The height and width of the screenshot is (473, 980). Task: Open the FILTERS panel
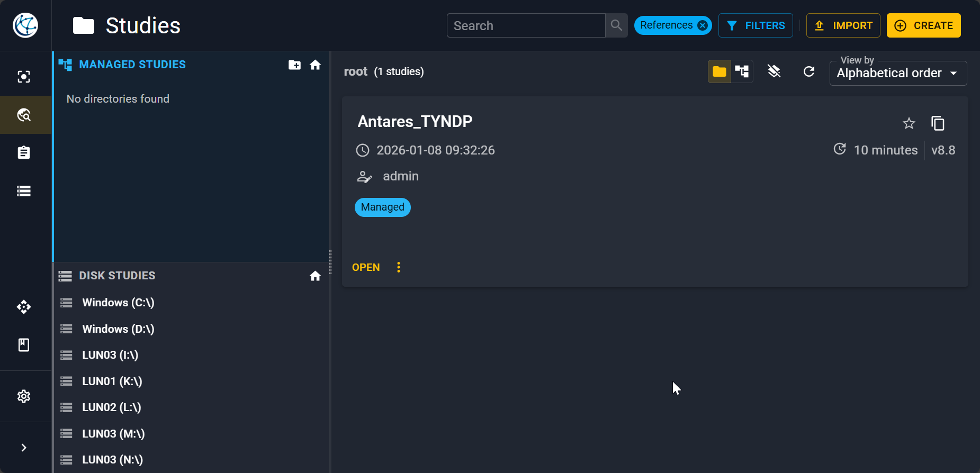coord(756,25)
